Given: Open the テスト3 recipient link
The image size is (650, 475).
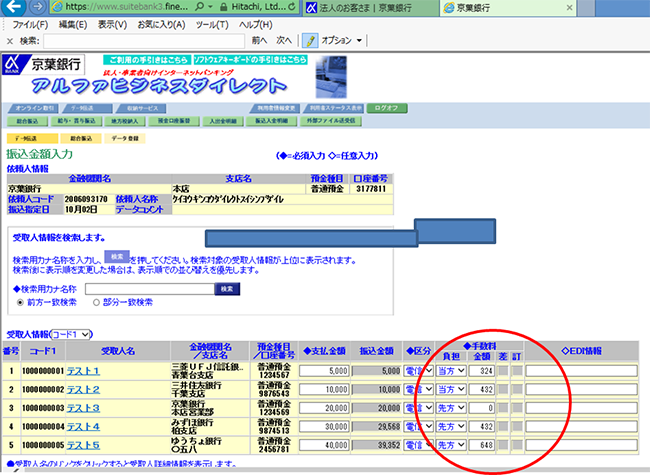Looking at the screenshot, I should point(83,408).
